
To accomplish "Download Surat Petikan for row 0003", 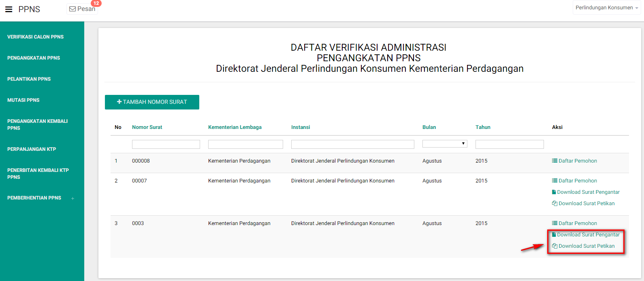I will (x=586, y=246).
